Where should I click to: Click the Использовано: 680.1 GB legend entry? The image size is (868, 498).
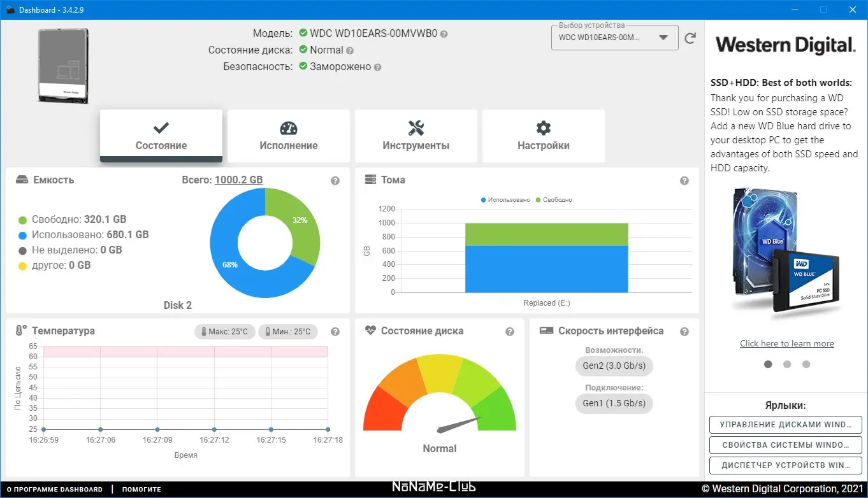click(x=83, y=235)
